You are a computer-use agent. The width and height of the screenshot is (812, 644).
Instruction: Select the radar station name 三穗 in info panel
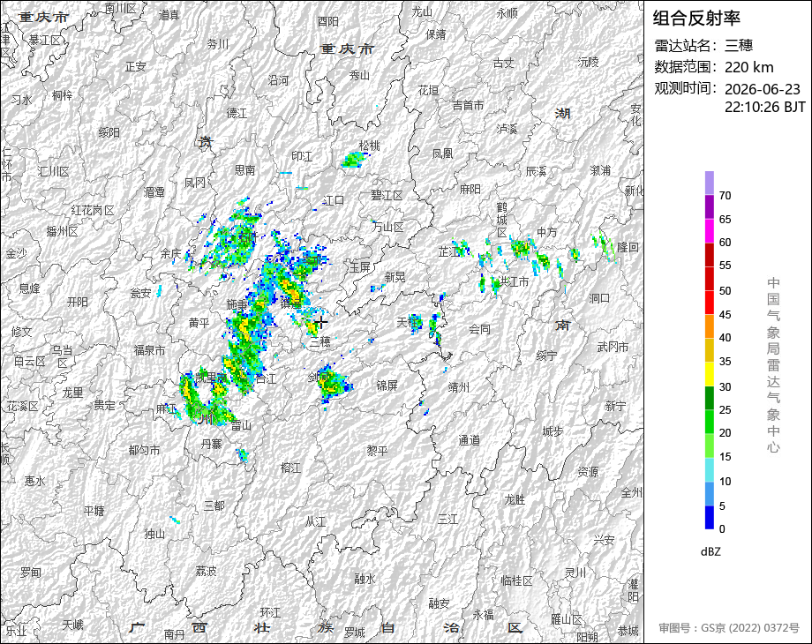pos(739,46)
